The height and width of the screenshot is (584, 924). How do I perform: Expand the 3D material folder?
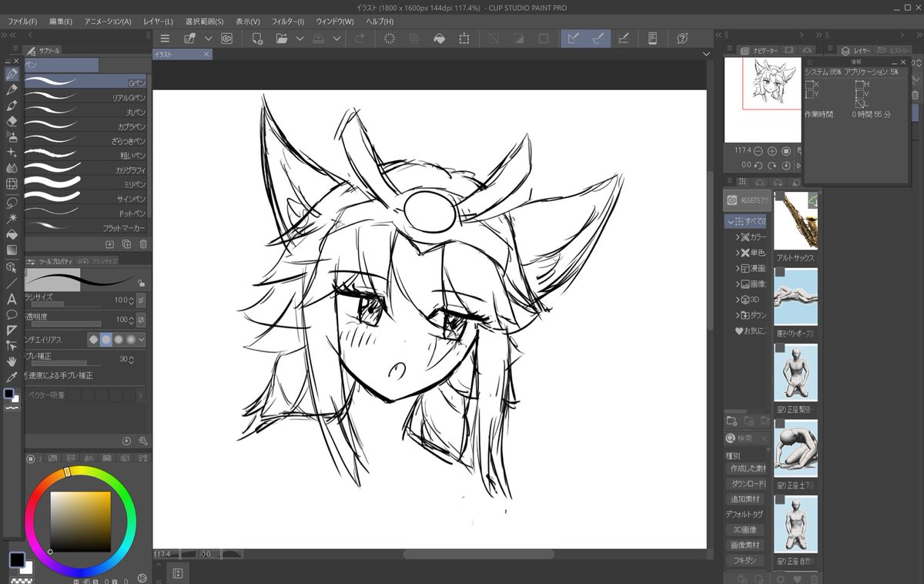pos(738,300)
